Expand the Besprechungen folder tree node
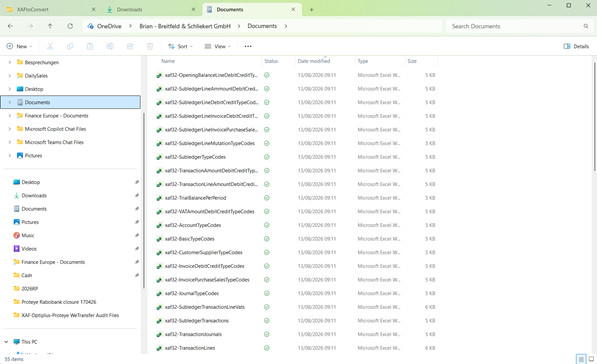The width and height of the screenshot is (597, 364). pyautogui.click(x=10, y=62)
